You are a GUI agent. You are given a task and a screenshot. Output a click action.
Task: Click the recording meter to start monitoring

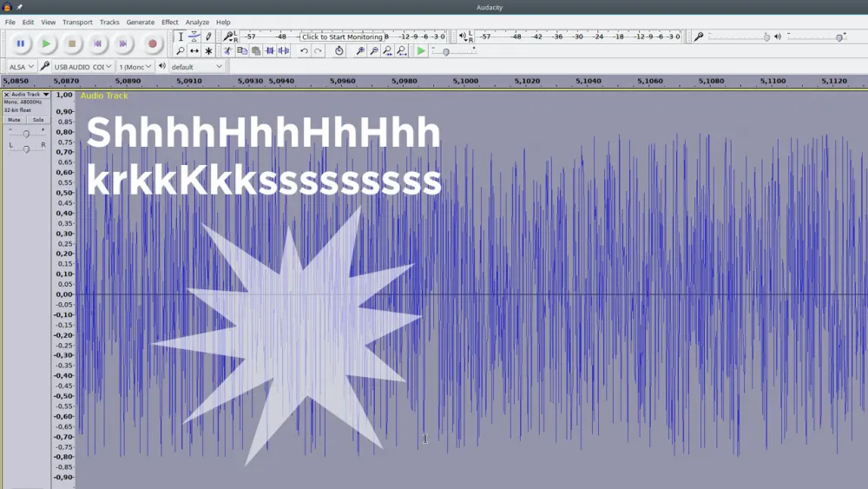(x=342, y=36)
